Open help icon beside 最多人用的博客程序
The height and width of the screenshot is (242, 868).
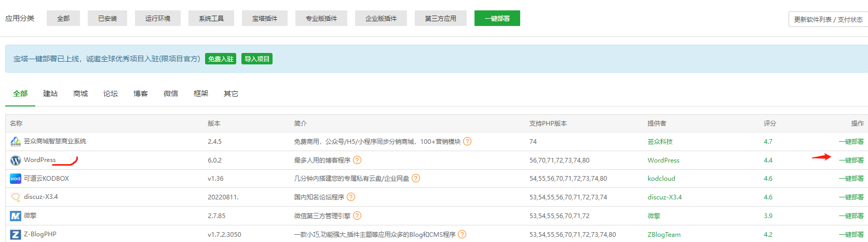357,160
